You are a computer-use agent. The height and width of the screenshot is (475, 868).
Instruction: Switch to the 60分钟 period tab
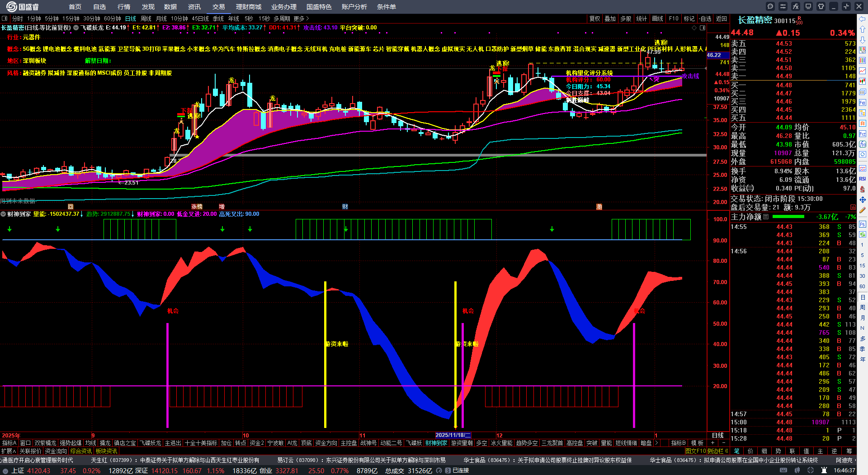(113, 19)
